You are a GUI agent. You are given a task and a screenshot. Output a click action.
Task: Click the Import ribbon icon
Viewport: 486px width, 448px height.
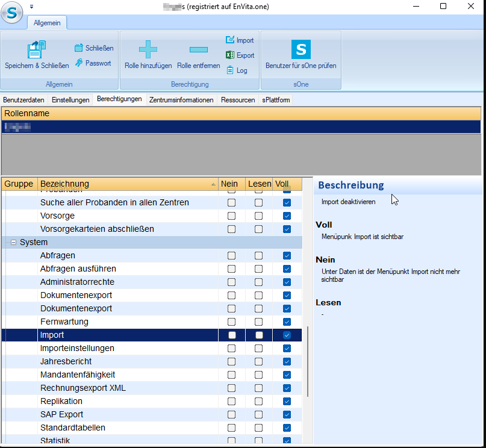(x=230, y=40)
